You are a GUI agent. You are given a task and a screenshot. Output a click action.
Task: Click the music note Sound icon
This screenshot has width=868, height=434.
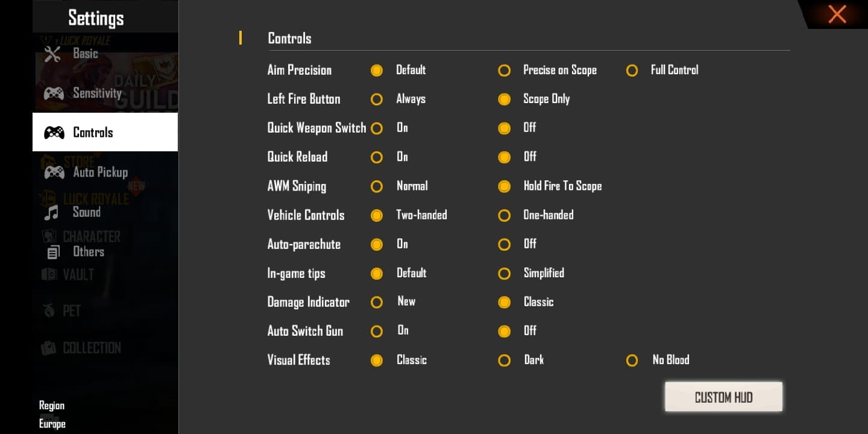click(52, 212)
